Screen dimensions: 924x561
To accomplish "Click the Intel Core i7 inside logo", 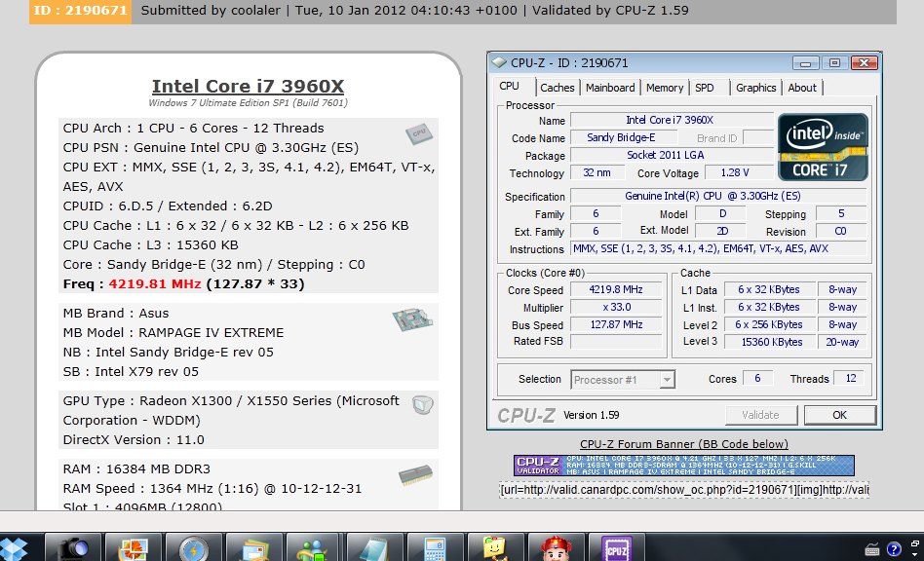I will click(823, 146).
